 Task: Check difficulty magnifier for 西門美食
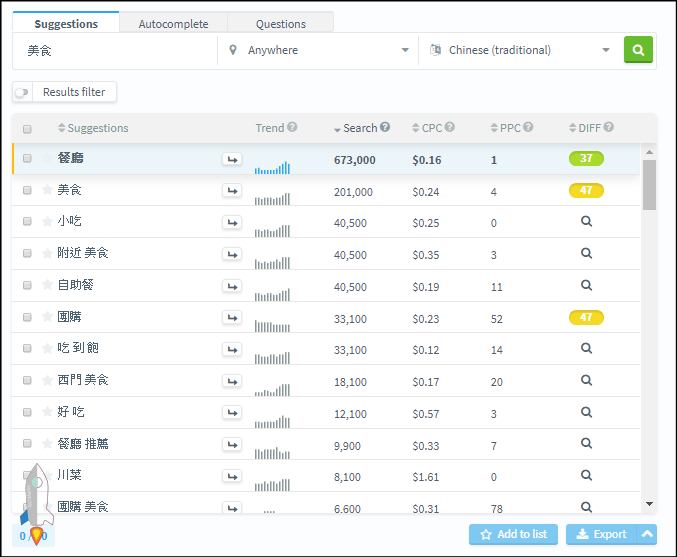click(x=586, y=380)
